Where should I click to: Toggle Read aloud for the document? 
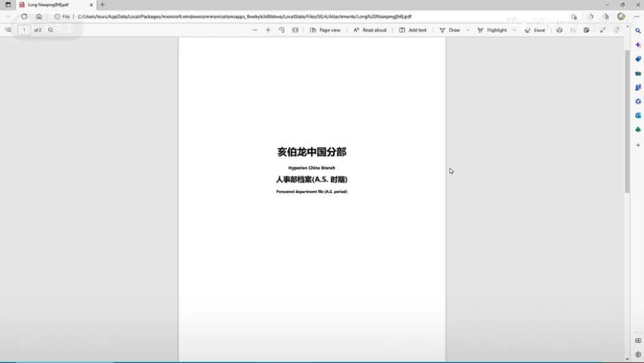(x=370, y=30)
